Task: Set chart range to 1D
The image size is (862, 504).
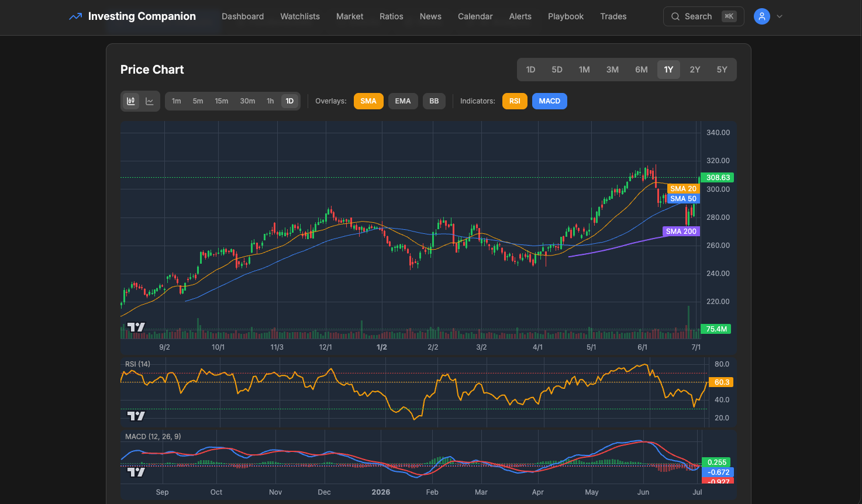Action: (530, 70)
